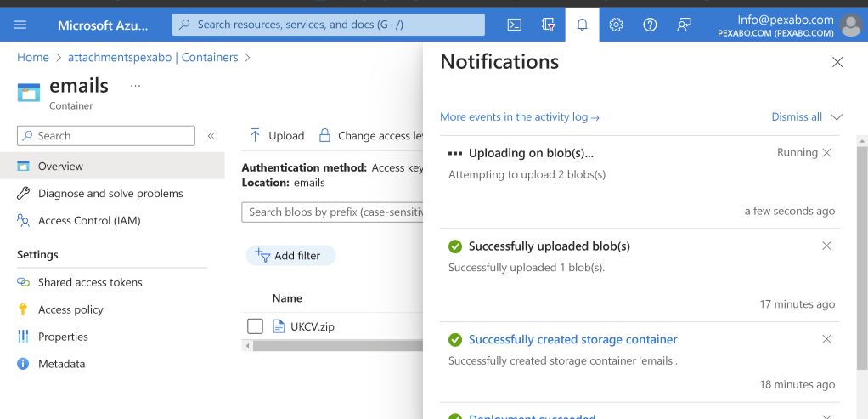The height and width of the screenshot is (419, 868).
Task: Select the UKCV.zip checkbox
Action: [255, 326]
